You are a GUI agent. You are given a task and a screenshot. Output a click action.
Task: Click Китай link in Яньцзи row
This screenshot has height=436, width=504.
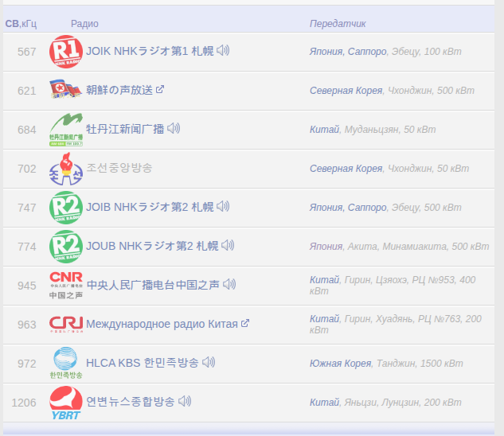click(x=324, y=403)
